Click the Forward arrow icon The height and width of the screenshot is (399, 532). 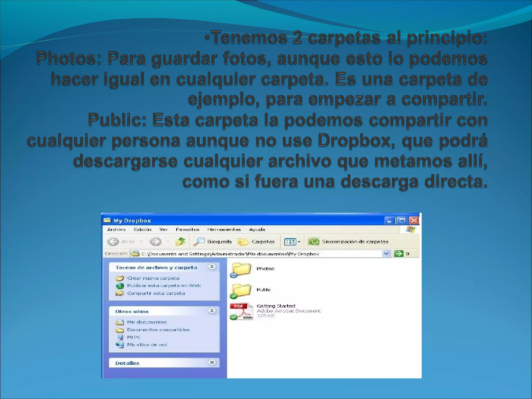[155, 242]
